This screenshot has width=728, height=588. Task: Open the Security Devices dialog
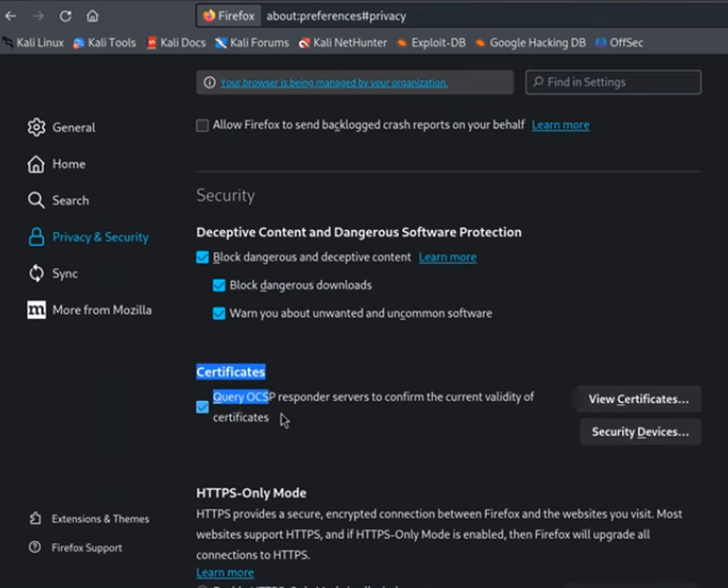(640, 432)
